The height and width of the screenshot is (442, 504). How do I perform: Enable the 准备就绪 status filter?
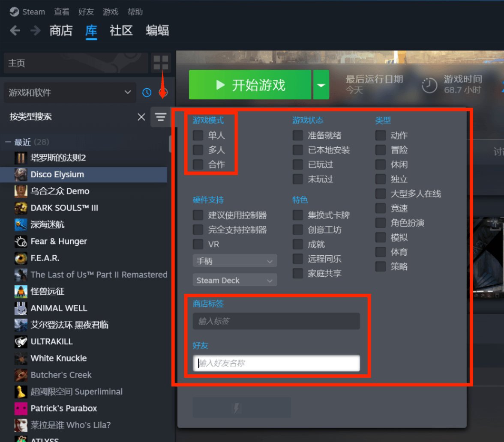(297, 135)
